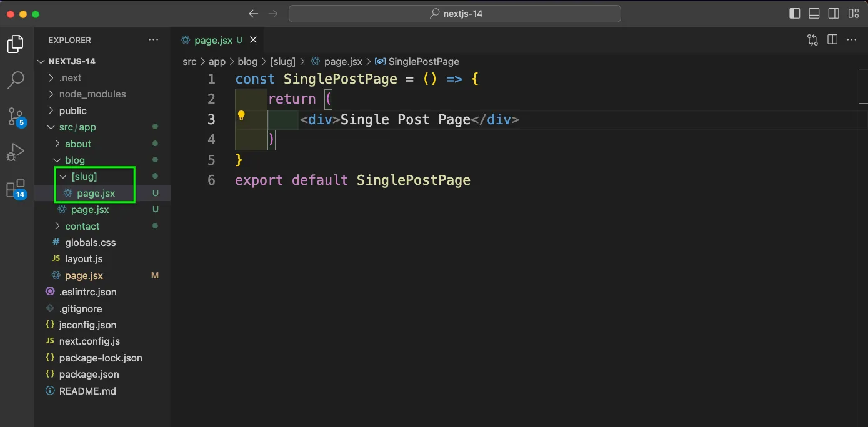This screenshot has height=427, width=868.
Task: Open the Explorer view icon
Action: pyautogui.click(x=16, y=44)
